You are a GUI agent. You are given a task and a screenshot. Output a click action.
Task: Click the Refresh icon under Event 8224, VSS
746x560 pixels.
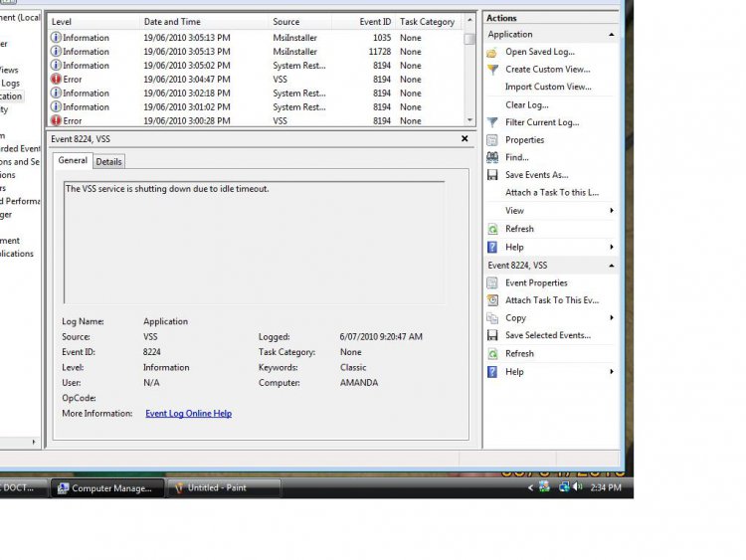(x=492, y=354)
